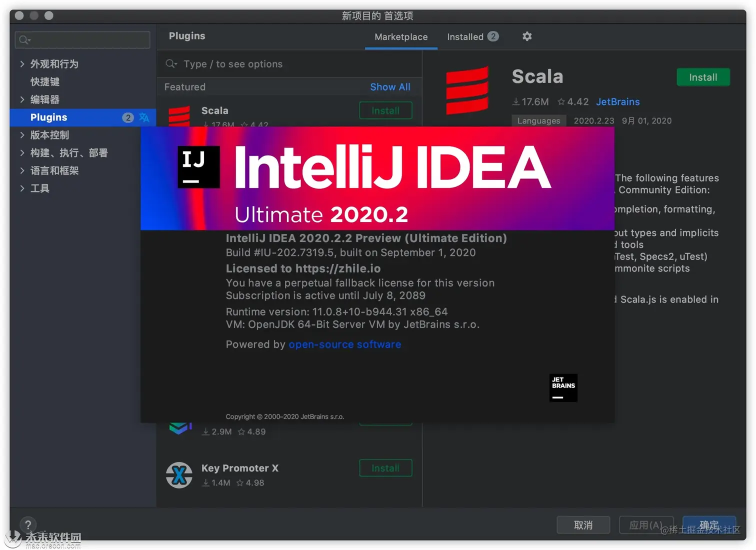Click the JetBrains logo in About dialog

point(563,388)
